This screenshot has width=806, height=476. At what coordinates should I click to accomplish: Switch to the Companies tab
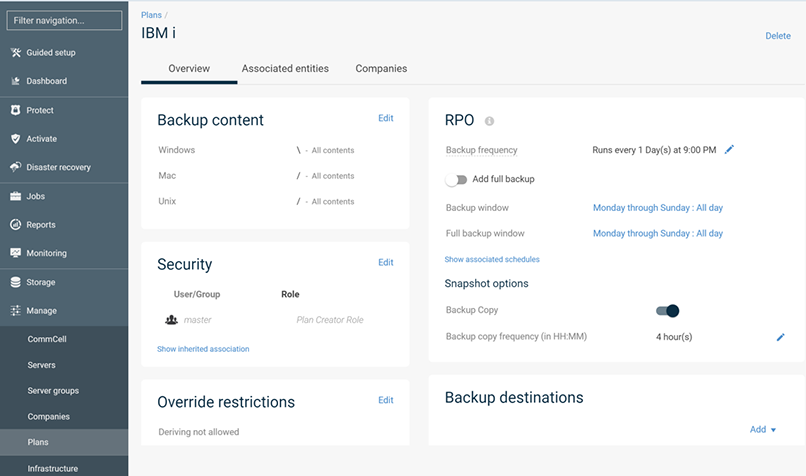(x=381, y=68)
